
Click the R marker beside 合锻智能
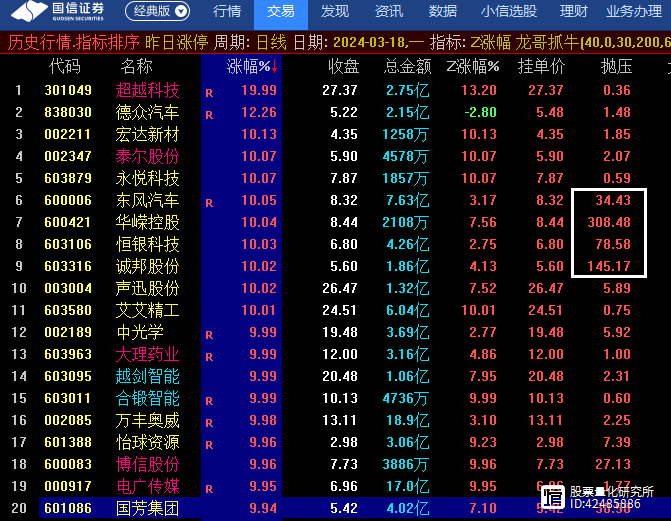click(209, 401)
